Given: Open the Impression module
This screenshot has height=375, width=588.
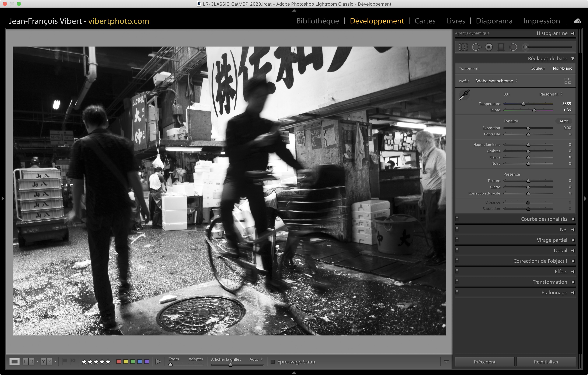Looking at the screenshot, I should [541, 21].
